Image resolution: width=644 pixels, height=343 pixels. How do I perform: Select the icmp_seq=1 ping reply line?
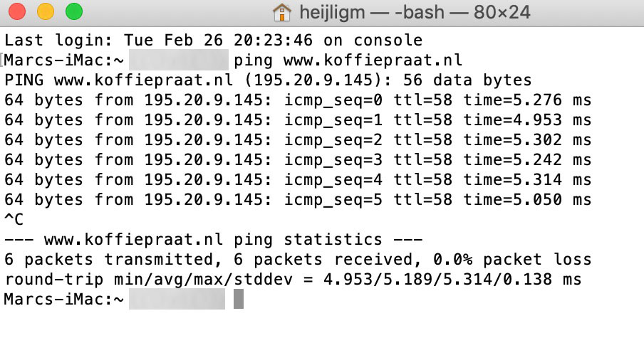[298, 120]
